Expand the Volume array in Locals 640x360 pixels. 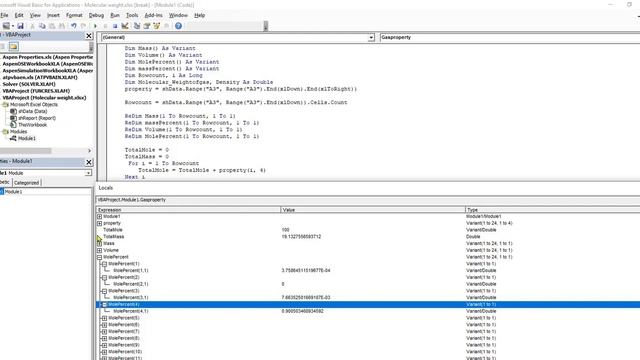click(100, 250)
